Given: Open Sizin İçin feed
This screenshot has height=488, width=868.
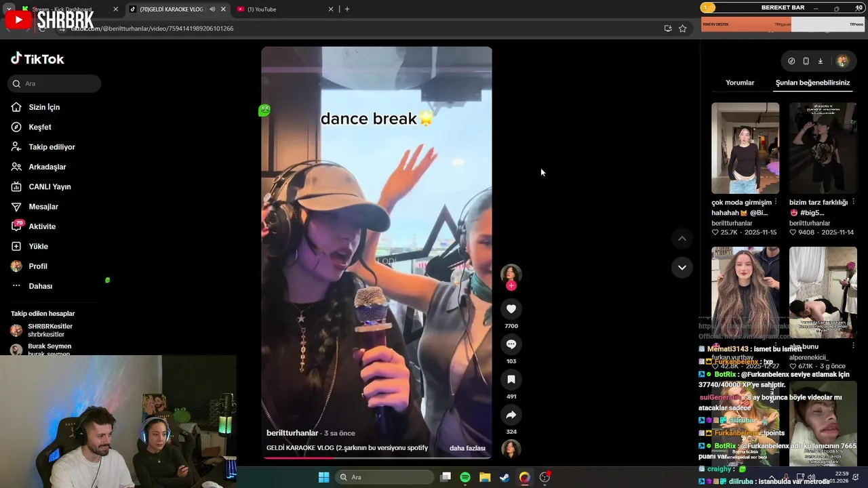Looking at the screenshot, I should pyautogui.click(x=44, y=107).
